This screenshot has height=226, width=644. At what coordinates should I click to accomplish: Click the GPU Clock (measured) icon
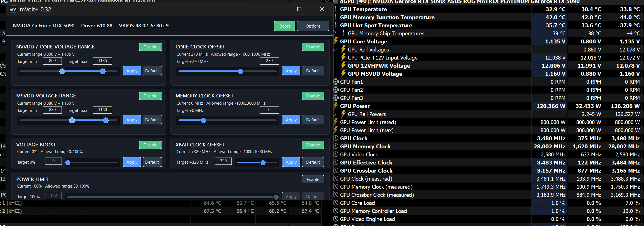coord(336,179)
